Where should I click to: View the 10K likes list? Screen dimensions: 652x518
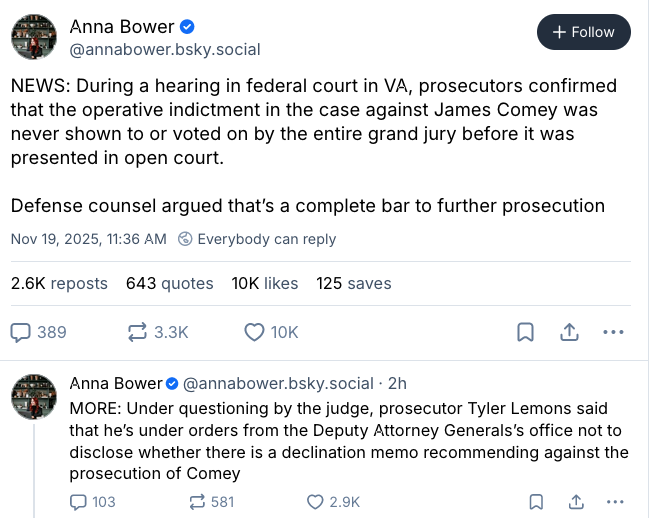[x=265, y=283]
